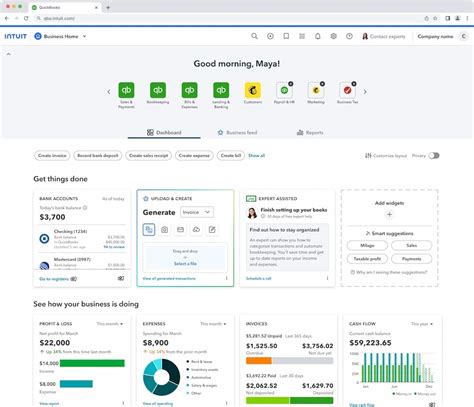Select the camera capture icon under Generate
474x407 pixels.
(x=164, y=230)
